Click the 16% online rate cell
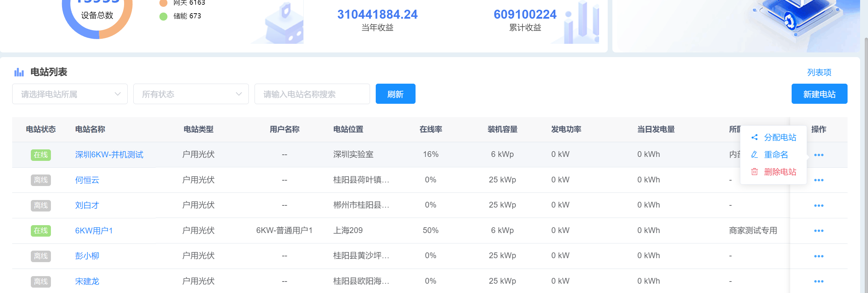 tap(431, 154)
